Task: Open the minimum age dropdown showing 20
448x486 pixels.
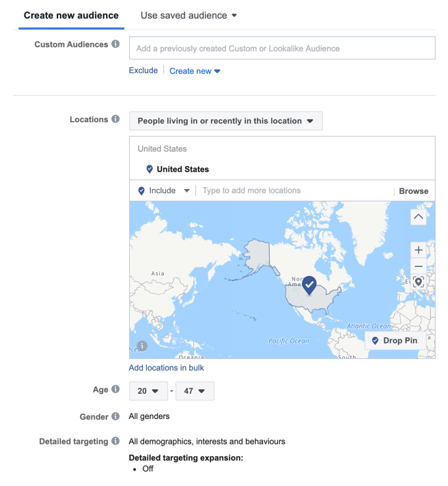Action: [148, 391]
